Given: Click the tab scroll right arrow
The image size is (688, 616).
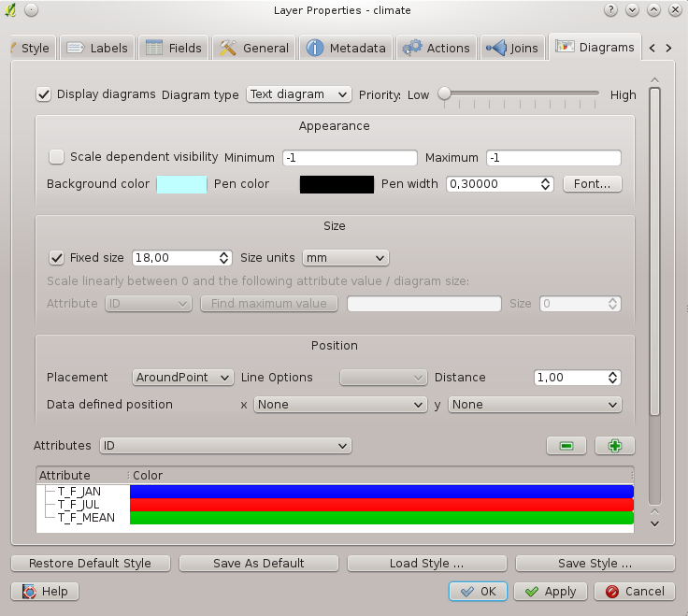Looking at the screenshot, I should (672, 48).
